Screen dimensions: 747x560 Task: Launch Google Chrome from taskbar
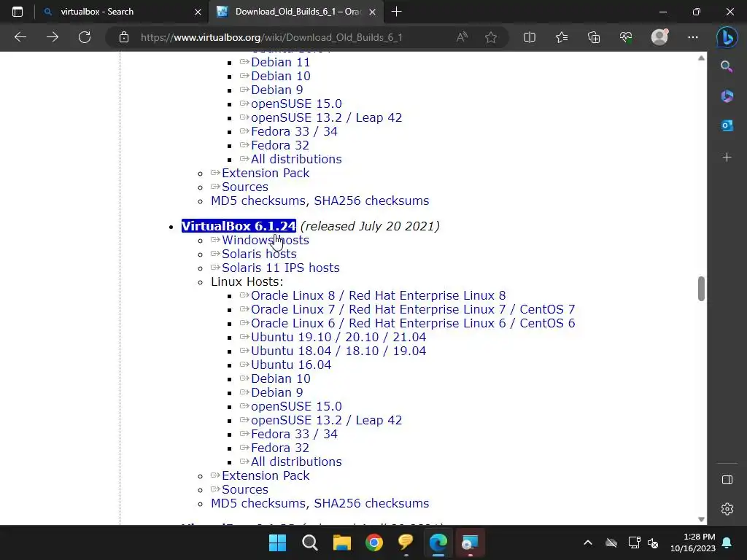coord(374,542)
